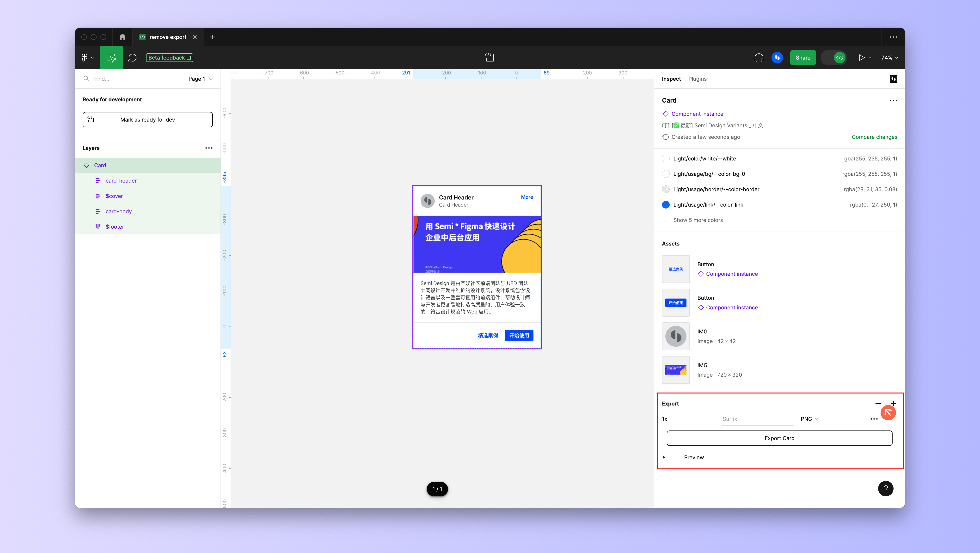Select the card-body layer
Screen dimensions: 980x553
click(x=148, y=211)
